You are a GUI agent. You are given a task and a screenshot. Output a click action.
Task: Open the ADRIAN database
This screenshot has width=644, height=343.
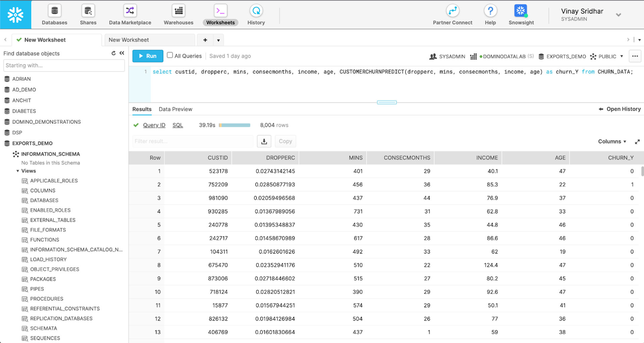click(21, 79)
